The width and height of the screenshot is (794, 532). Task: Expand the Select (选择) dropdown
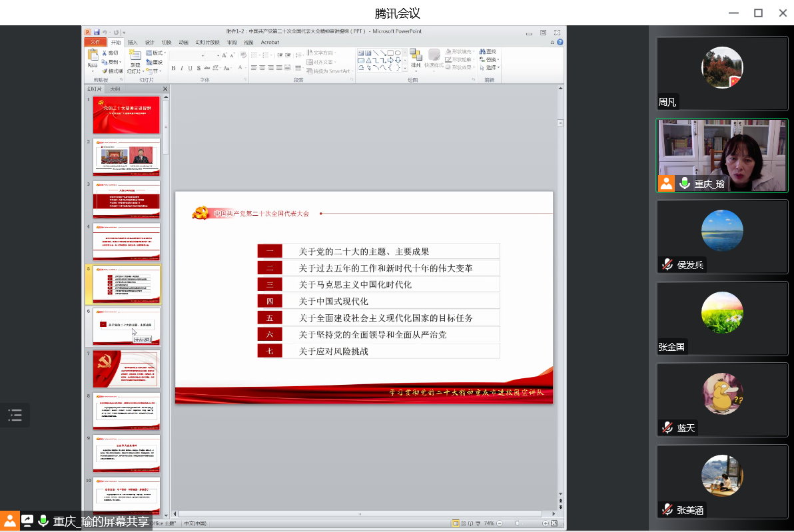tap(491, 67)
